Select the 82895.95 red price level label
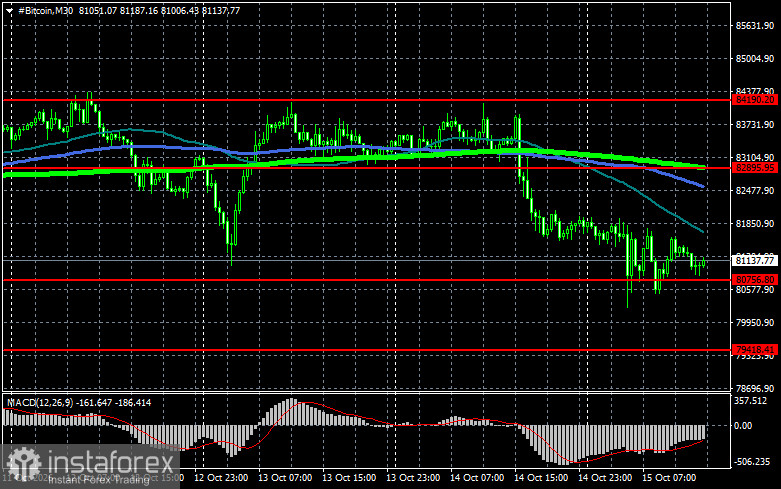This screenshot has height=489, width=781. 755,168
